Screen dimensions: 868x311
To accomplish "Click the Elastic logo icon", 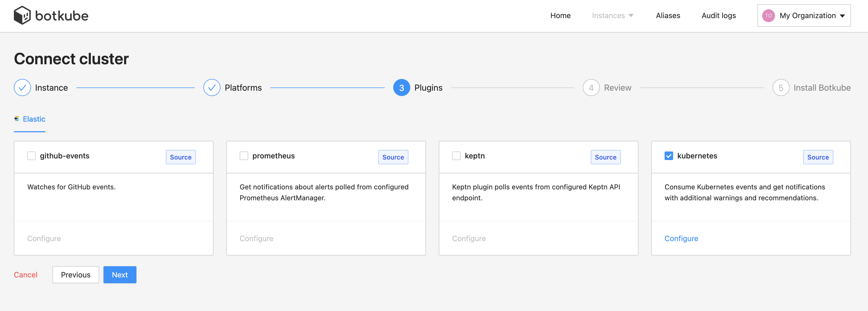I will click(x=17, y=119).
